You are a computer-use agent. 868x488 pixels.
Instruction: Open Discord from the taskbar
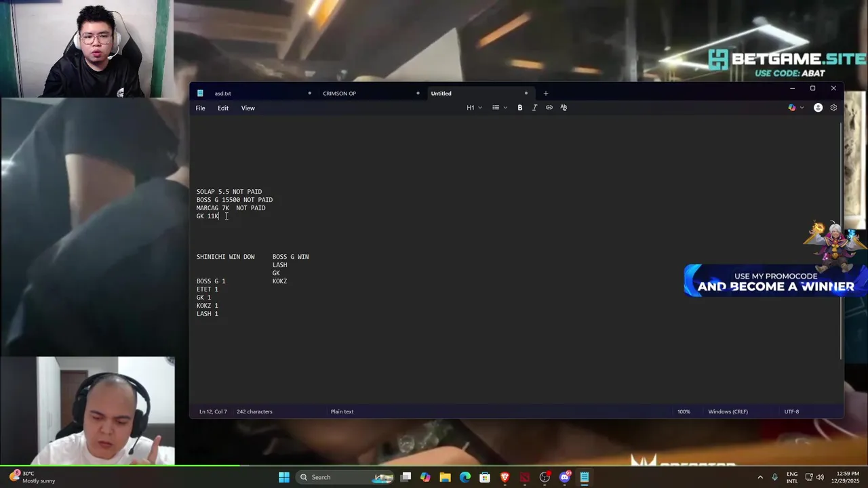click(564, 477)
